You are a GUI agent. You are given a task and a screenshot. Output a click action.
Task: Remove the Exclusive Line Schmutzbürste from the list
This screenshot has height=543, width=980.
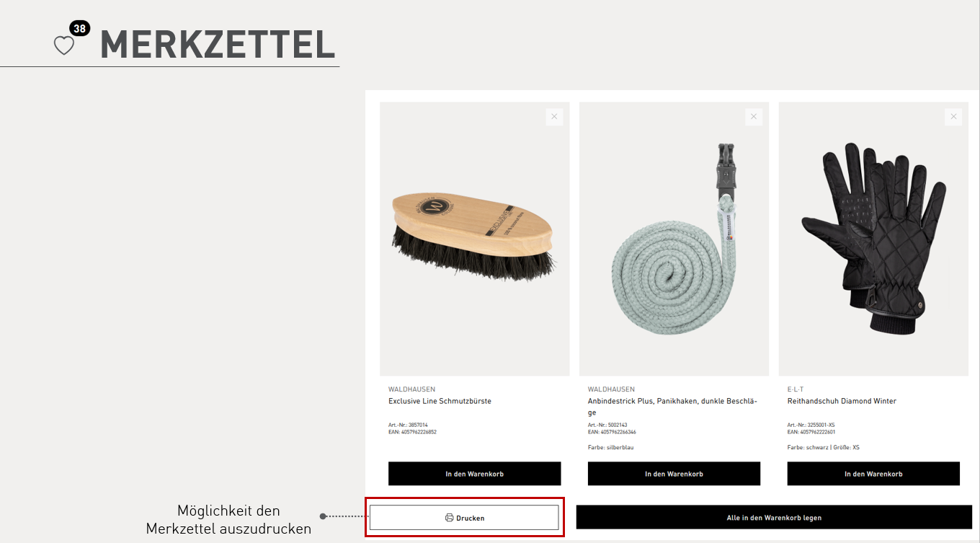554,117
